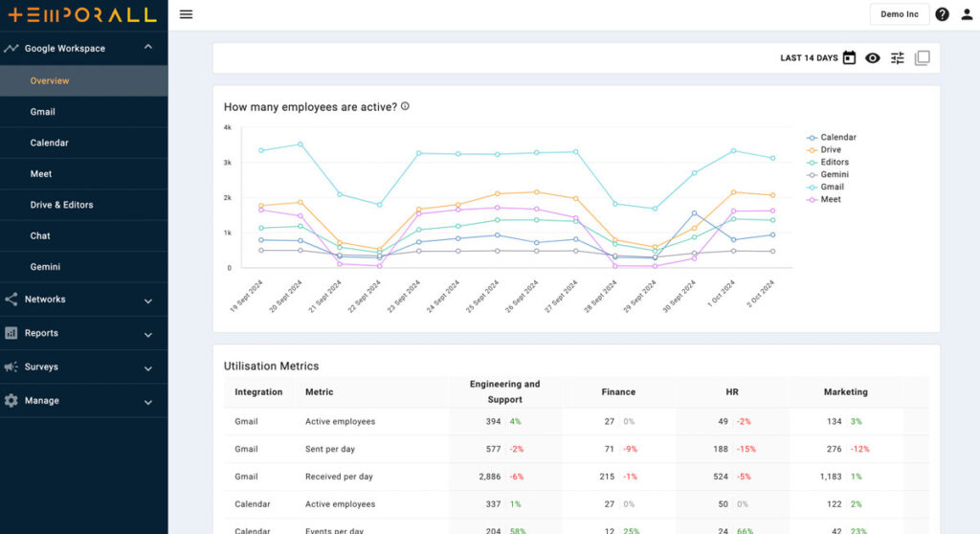
Task: Open the filter sliders icon
Action: [898, 58]
